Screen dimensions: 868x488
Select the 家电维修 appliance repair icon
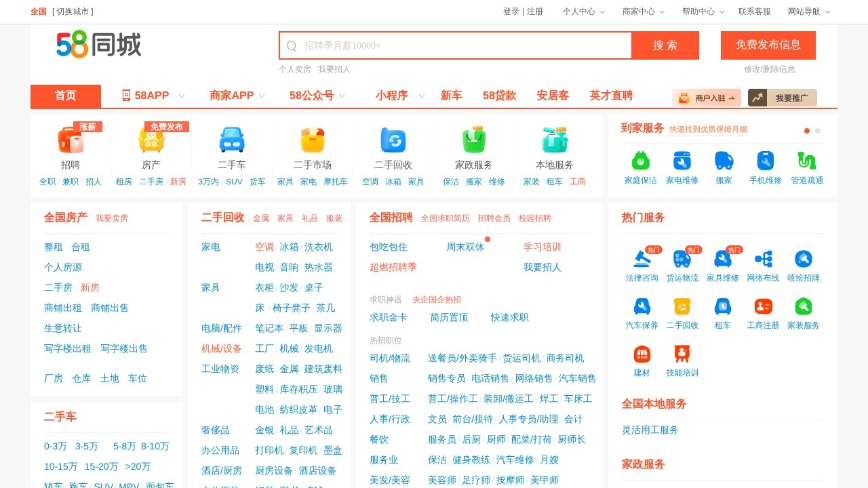point(682,161)
